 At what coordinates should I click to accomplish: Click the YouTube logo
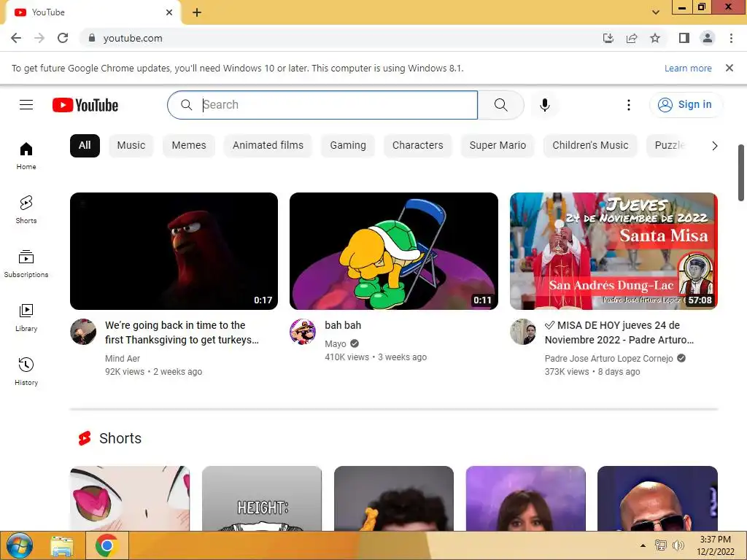point(85,105)
